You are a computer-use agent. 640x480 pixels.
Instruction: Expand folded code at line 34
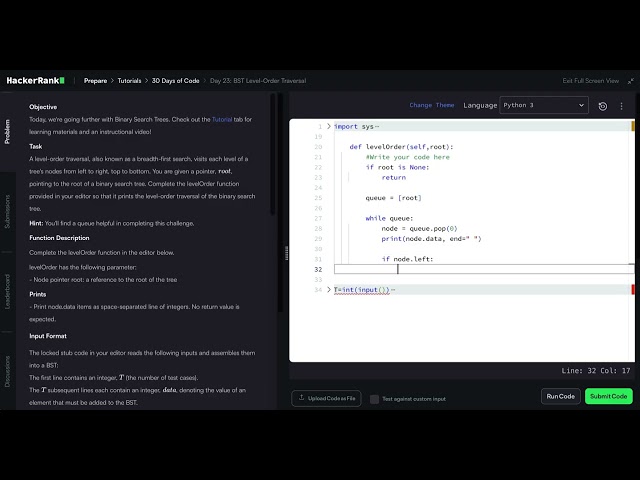click(329, 289)
